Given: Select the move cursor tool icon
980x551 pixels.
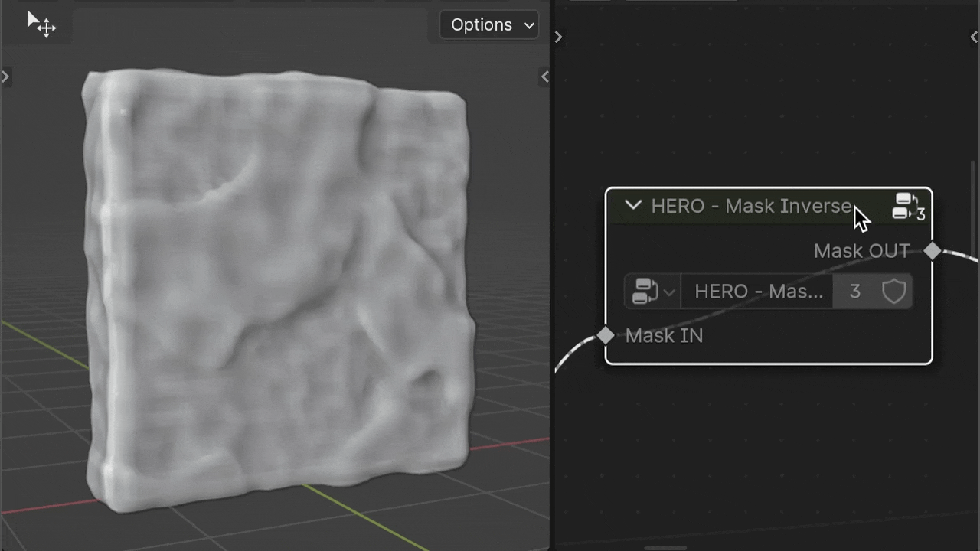Looking at the screenshot, I should pos(41,24).
